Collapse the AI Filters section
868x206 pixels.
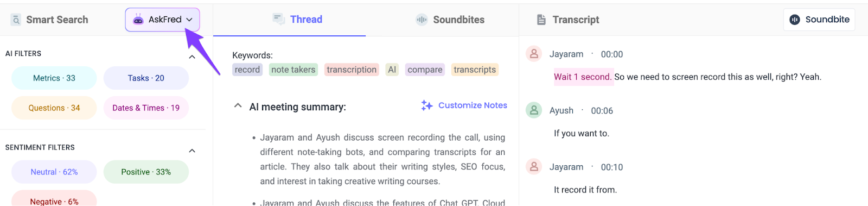point(192,57)
